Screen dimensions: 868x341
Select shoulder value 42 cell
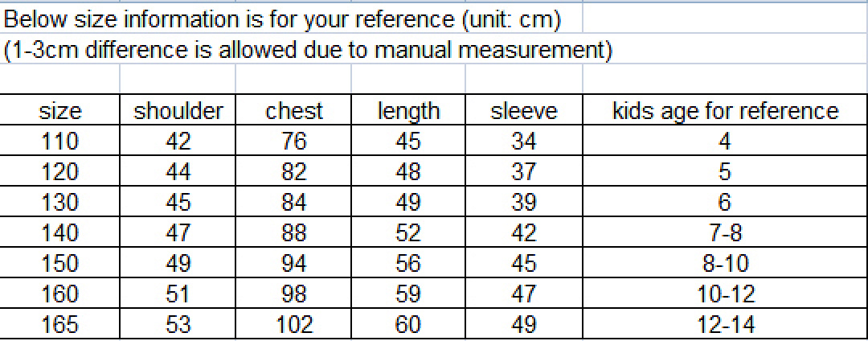(178, 142)
